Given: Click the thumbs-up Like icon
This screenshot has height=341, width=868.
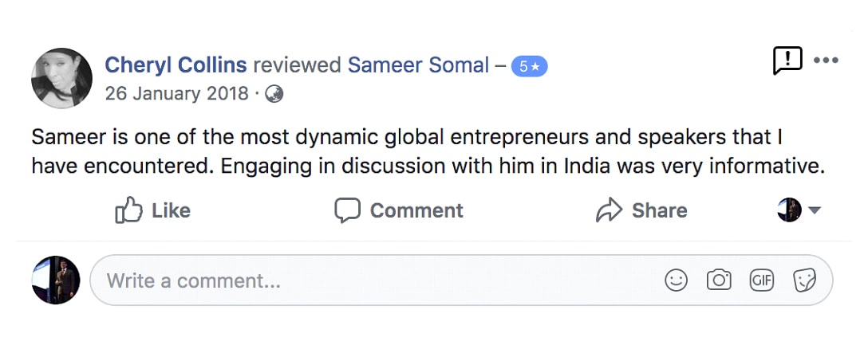Looking at the screenshot, I should (128, 210).
